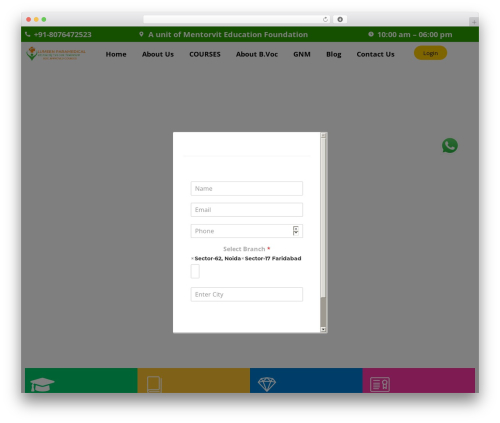Open the Blog menu item
The image size is (500, 423).
[x=334, y=54]
